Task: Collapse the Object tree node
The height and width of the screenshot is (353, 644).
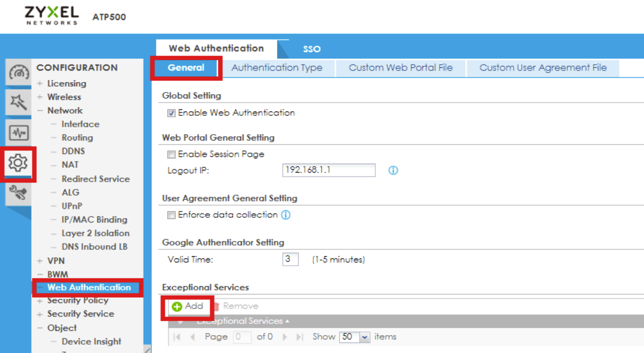Action: (x=40, y=328)
